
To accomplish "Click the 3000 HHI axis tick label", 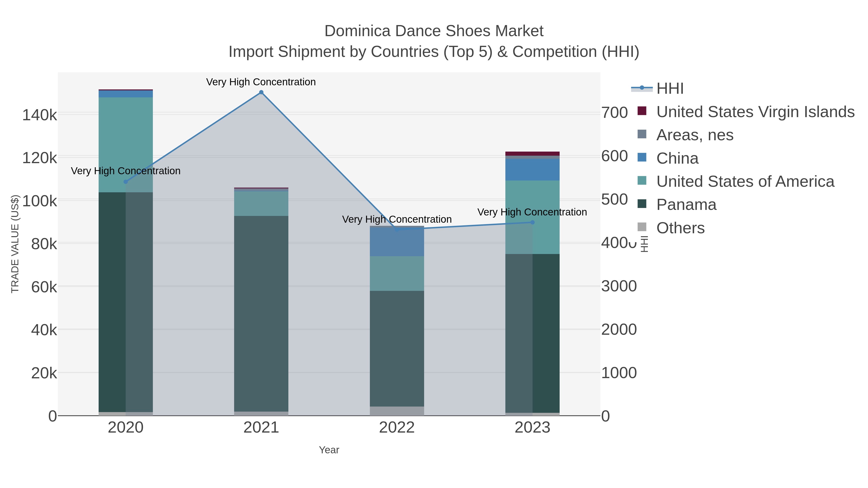I will point(619,286).
